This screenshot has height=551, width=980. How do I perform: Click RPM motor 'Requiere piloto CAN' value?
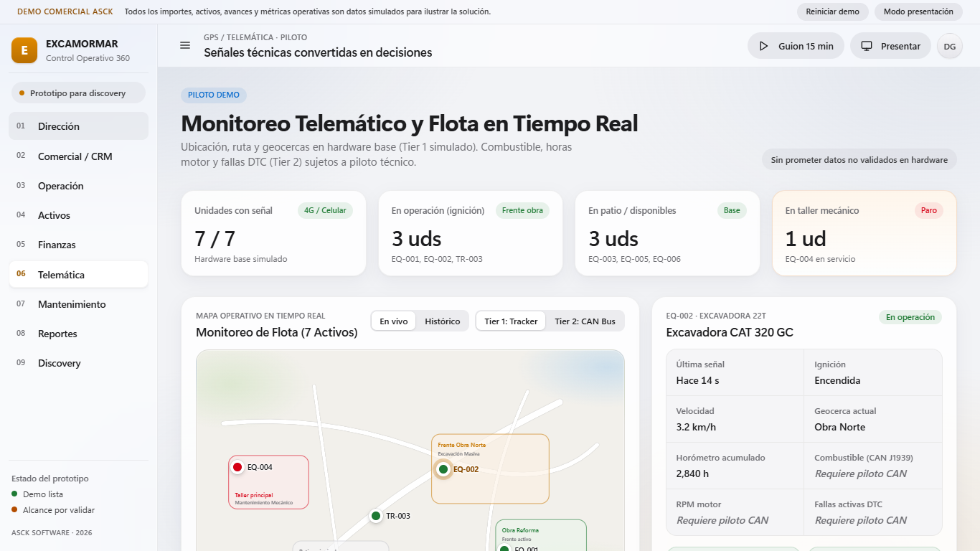(x=722, y=520)
